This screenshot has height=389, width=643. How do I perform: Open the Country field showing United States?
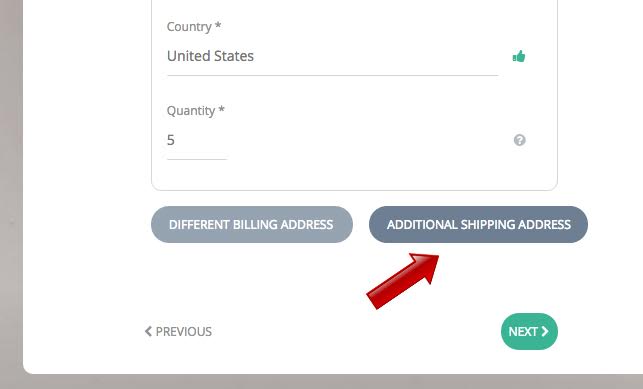pos(333,56)
